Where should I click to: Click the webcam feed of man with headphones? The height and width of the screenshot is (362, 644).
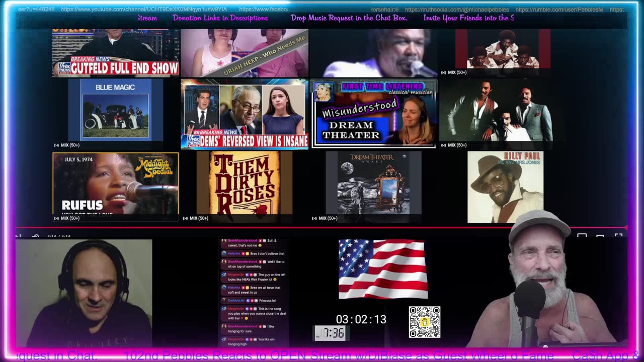[84, 293]
